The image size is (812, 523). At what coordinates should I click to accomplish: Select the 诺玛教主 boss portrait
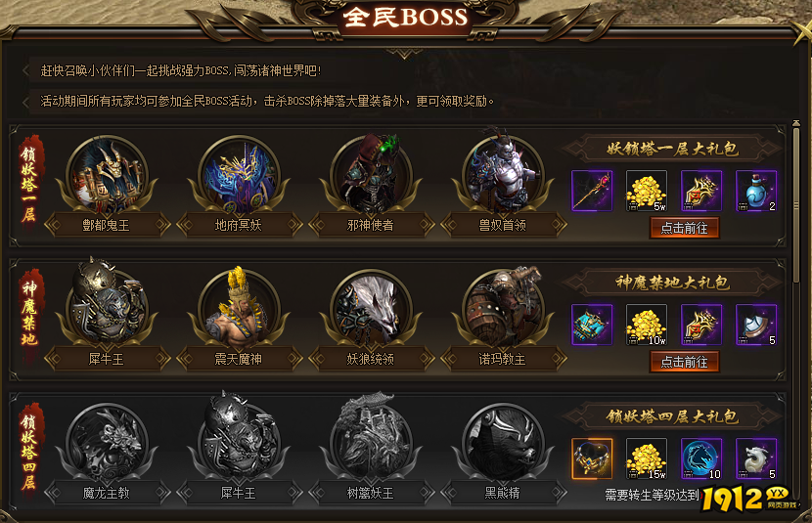pos(503,309)
